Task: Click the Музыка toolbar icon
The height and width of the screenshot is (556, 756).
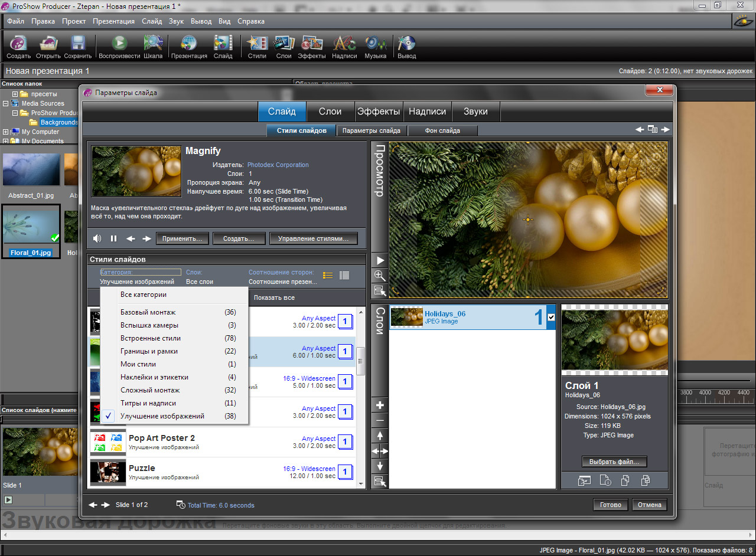Action: coord(375,46)
